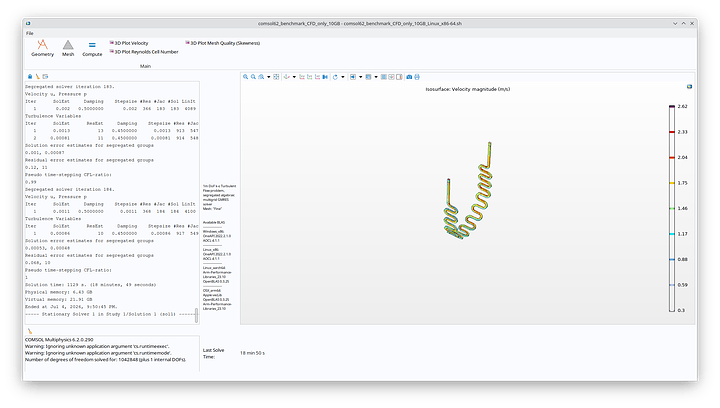720x408 pixels.
Task: Take an image snapshot with camera icon
Action: point(409,77)
